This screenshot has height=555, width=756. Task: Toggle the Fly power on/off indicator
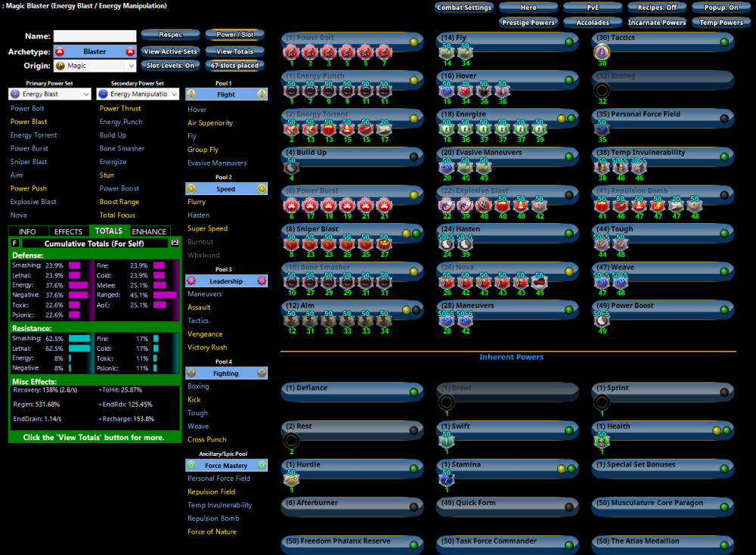point(570,40)
